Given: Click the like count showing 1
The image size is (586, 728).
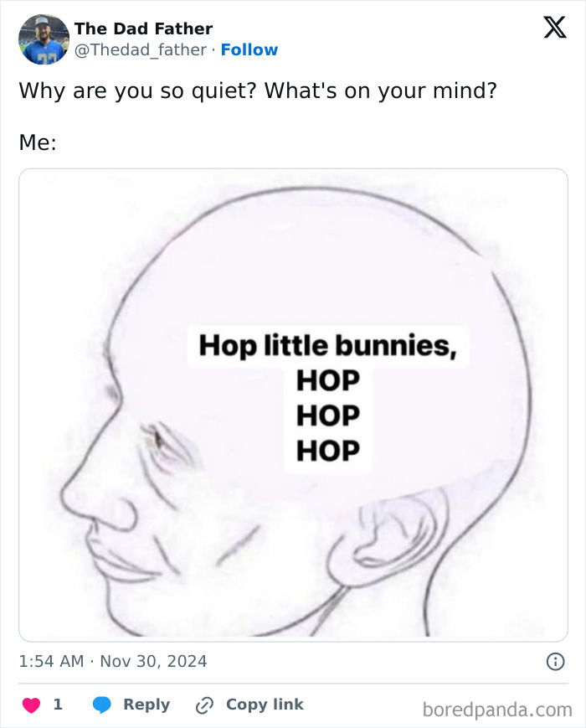Looking at the screenshot, I should point(57,705).
